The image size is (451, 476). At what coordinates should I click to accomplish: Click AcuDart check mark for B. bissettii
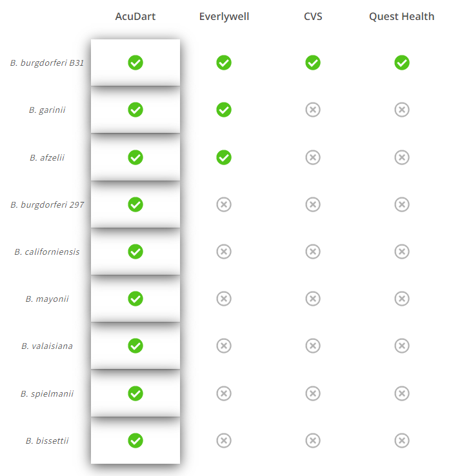tap(135, 441)
